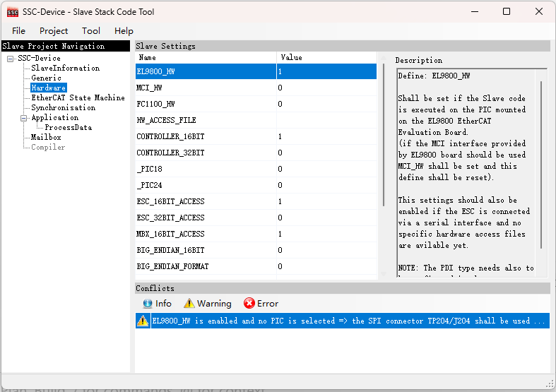
Task: Select the MBX_16BIT_ACCESS setting row
Action: pyautogui.click(x=256, y=234)
